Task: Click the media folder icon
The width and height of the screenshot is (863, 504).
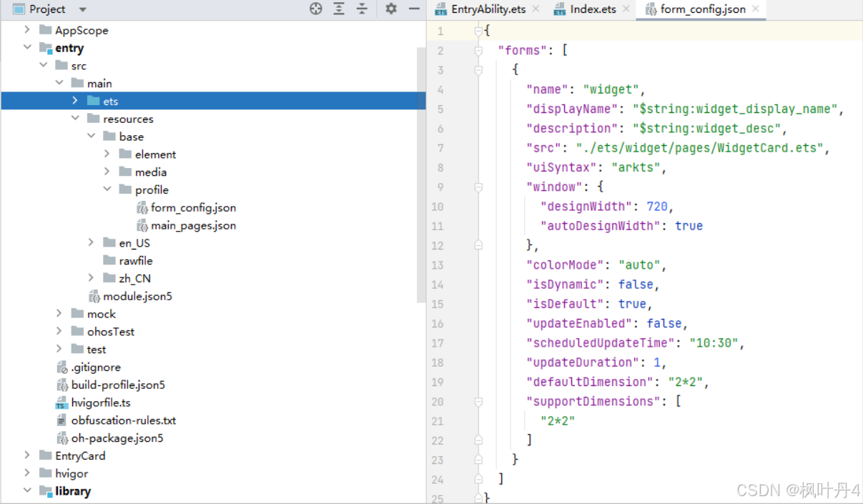Action: pos(125,172)
